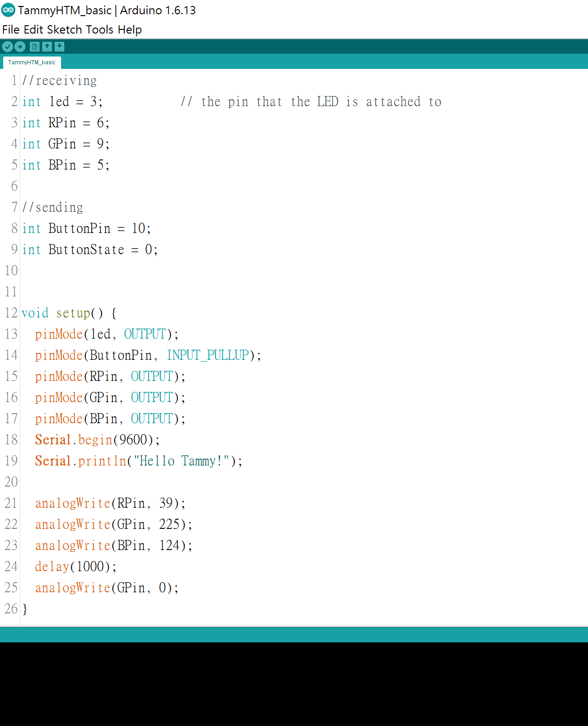Image resolution: width=588 pixels, height=726 pixels.
Task: Click the 'int led = 3;' code
Action: click(x=62, y=102)
